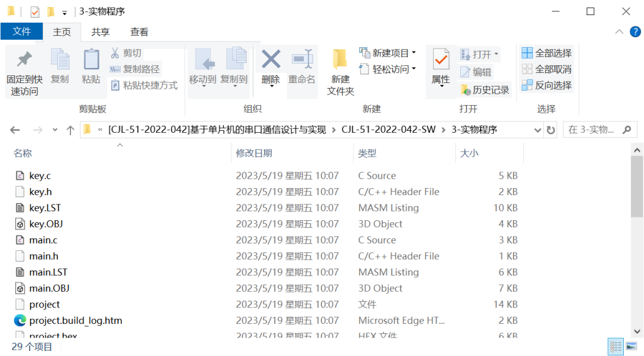Click the Cut (剪切) scissors icon
This screenshot has width=644, height=356.
click(115, 53)
